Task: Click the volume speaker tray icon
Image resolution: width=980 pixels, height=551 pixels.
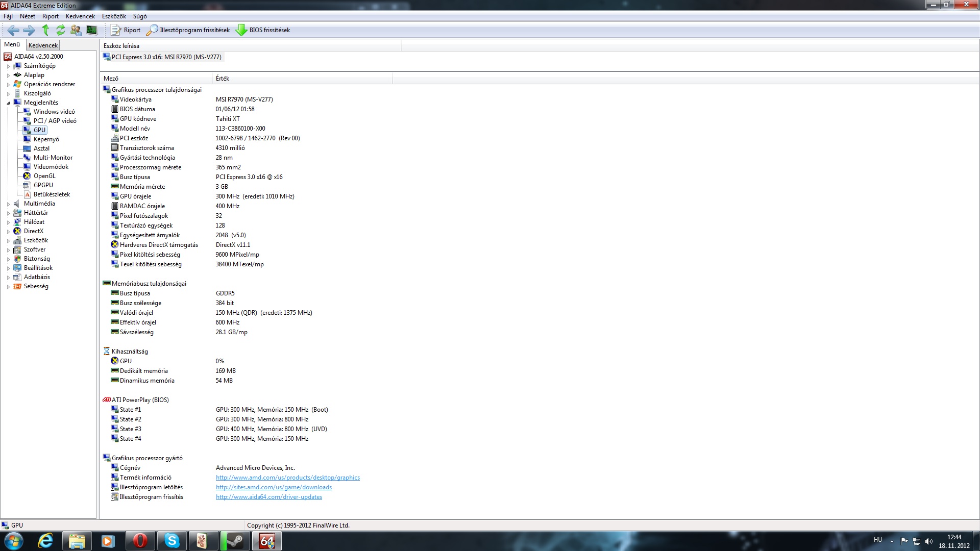Action: click(x=929, y=541)
